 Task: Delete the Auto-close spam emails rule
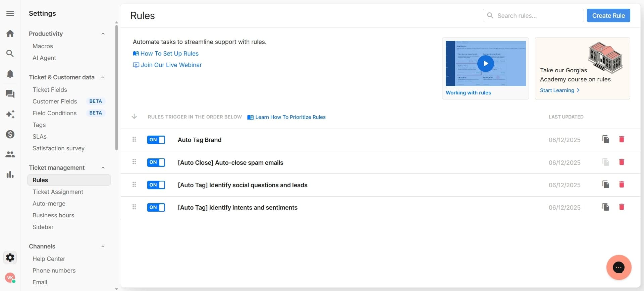click(x=622, y=162)
